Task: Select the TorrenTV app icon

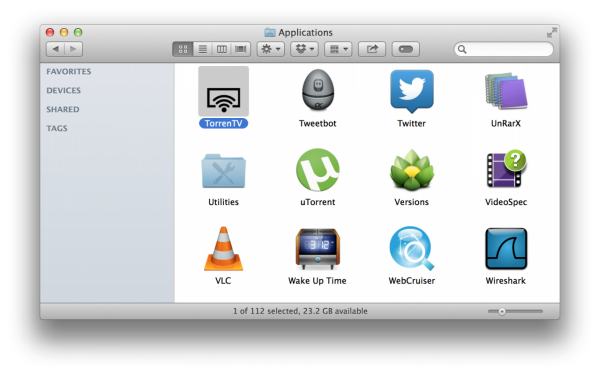Action: pyautogui.click(x=223, y=92)
